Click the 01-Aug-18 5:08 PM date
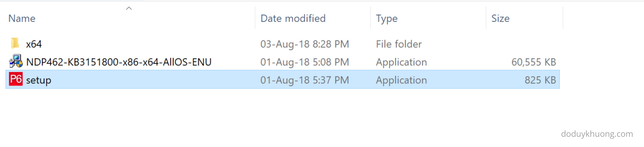The image size is (644, 147). (x=304, y=62)
